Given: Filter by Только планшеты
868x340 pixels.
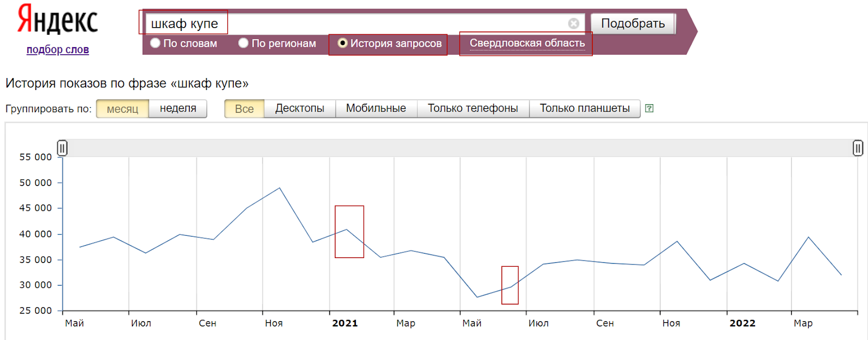Looking at the screenshot, I should [584, 108].
